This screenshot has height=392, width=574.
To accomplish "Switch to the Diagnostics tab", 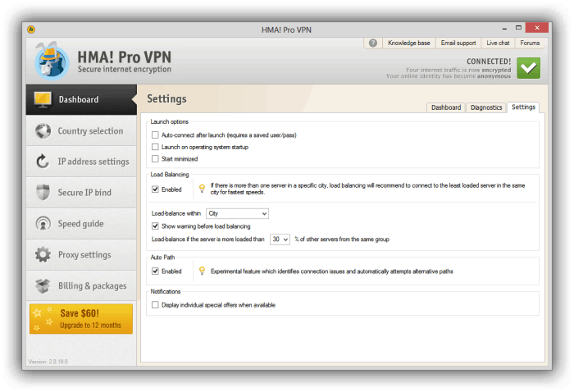I will (x=486, y=107).
